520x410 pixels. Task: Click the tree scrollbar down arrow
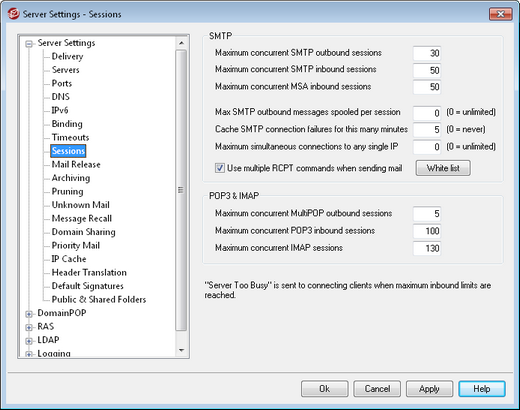pyautogui.click(x=181, y=350)
